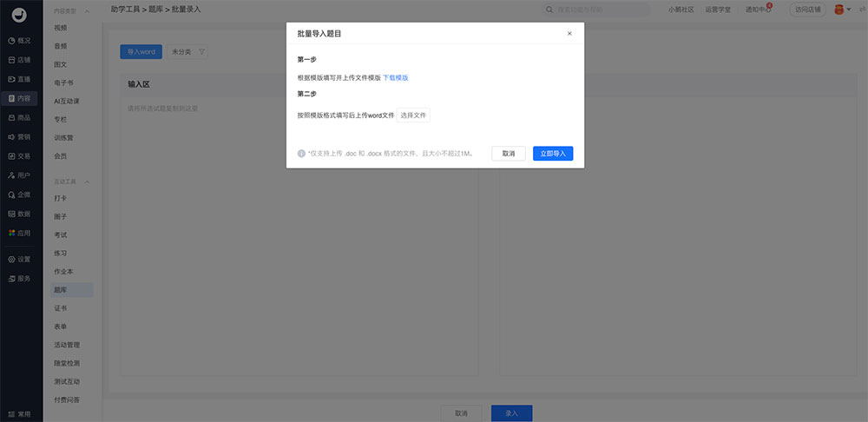Open the 设置 (Settings) gear icon
The width and height of the screenshot is (868, 422).
[11, 259]
